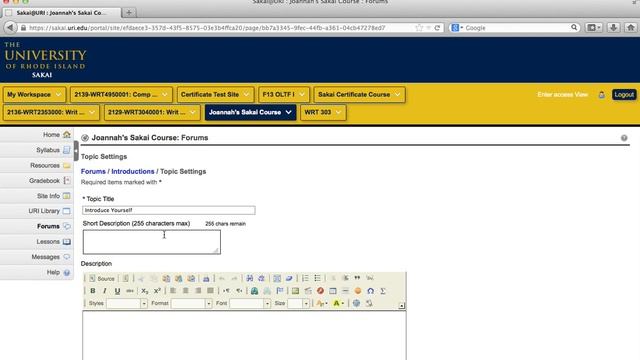
Task: Click the Print icon in editor toolbar
Action: tap(206, 278)
